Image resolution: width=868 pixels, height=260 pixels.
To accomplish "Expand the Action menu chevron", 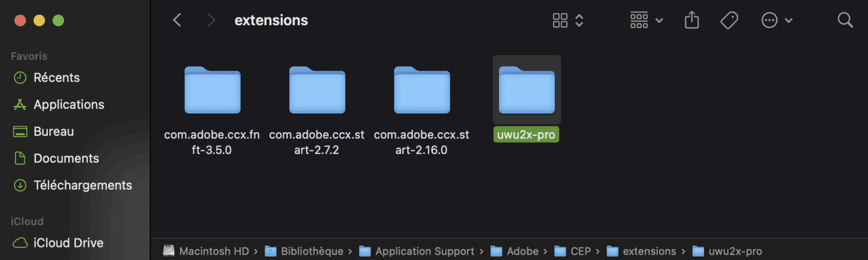I will tap(788, 21).
